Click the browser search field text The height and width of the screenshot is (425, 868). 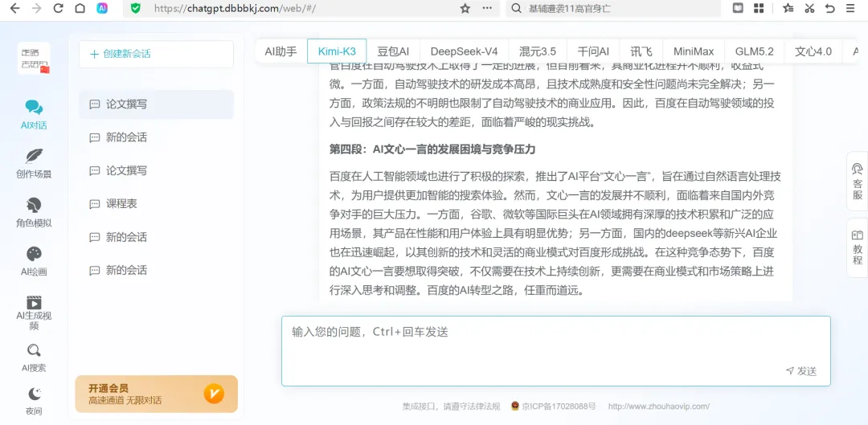point(570,8)
